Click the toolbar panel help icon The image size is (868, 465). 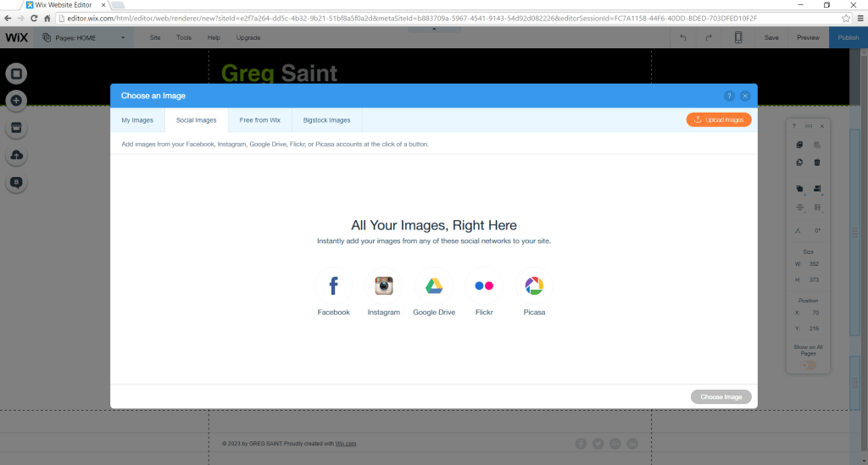793,126
